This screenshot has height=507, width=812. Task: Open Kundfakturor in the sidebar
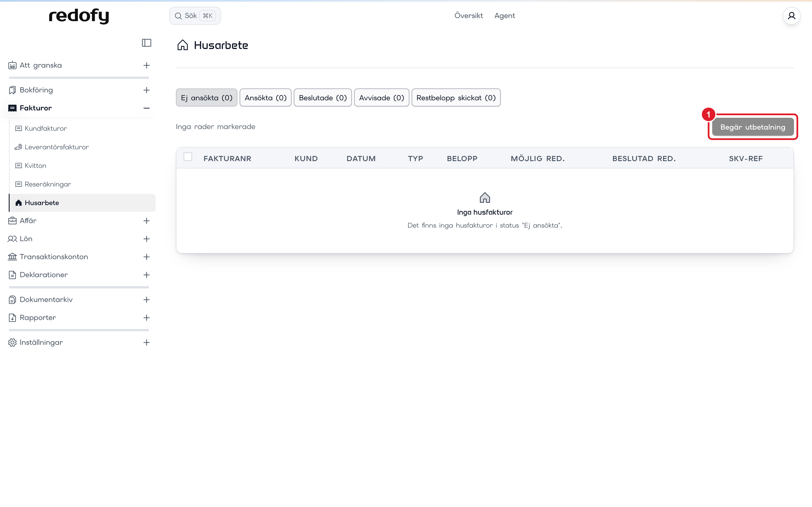(x=45, y=128)
